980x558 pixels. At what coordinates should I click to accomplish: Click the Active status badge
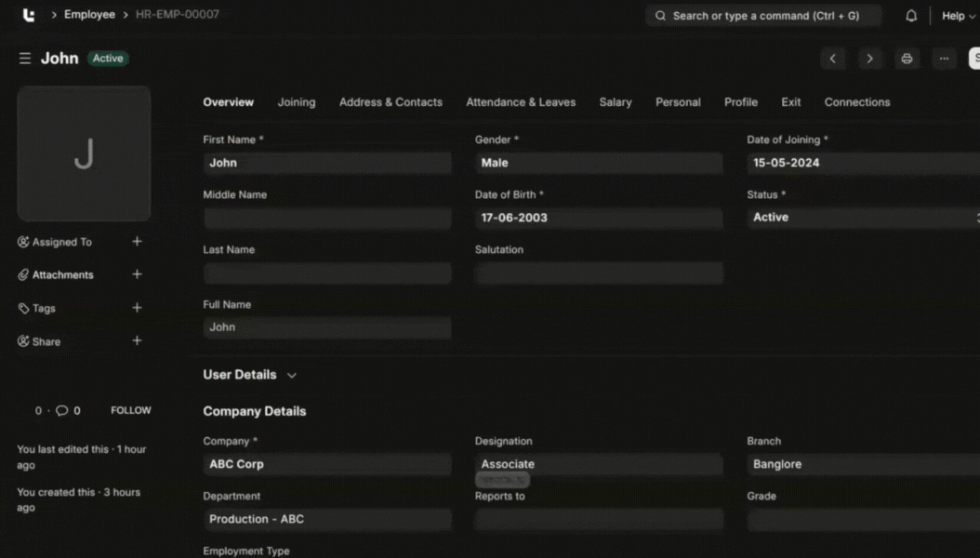[x=108, y=58]
